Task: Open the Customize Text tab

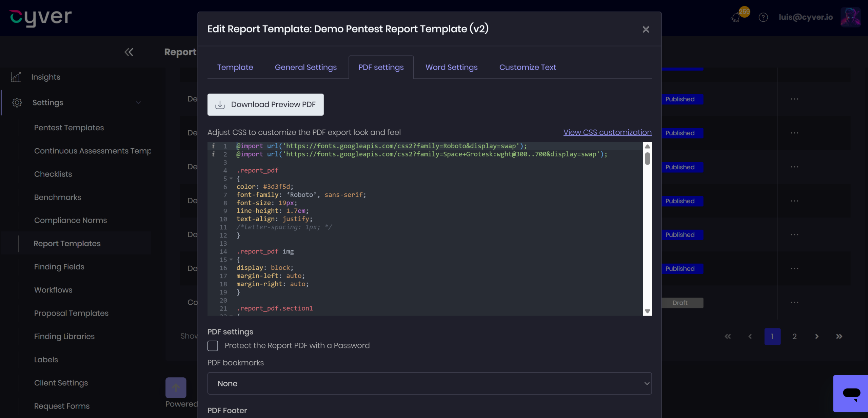Action: (528, 67)
